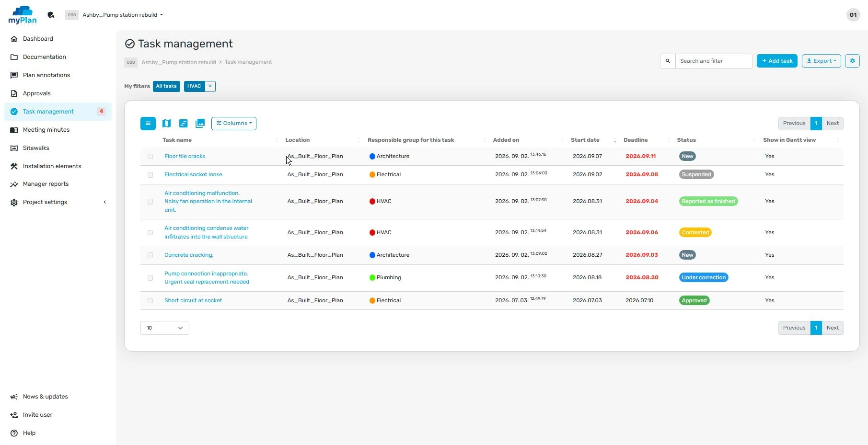The height and width of the screenshot is (445, 868).
Task: Select Concrete cracking row checkbox
Action: point(150,255)
